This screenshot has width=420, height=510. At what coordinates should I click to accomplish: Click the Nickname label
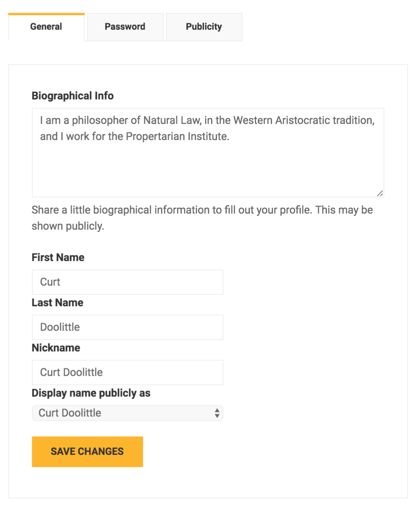[x=56, y=348]
